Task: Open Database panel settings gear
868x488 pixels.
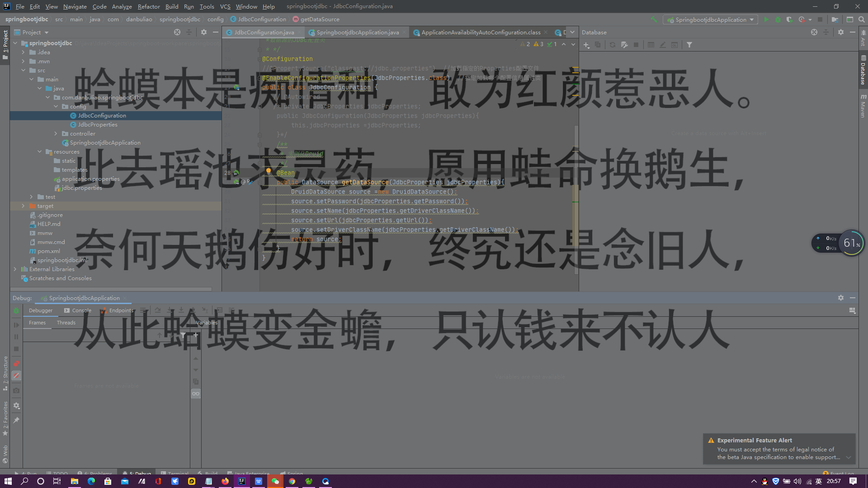Action: pyautogui.click(x=841, y=32)
